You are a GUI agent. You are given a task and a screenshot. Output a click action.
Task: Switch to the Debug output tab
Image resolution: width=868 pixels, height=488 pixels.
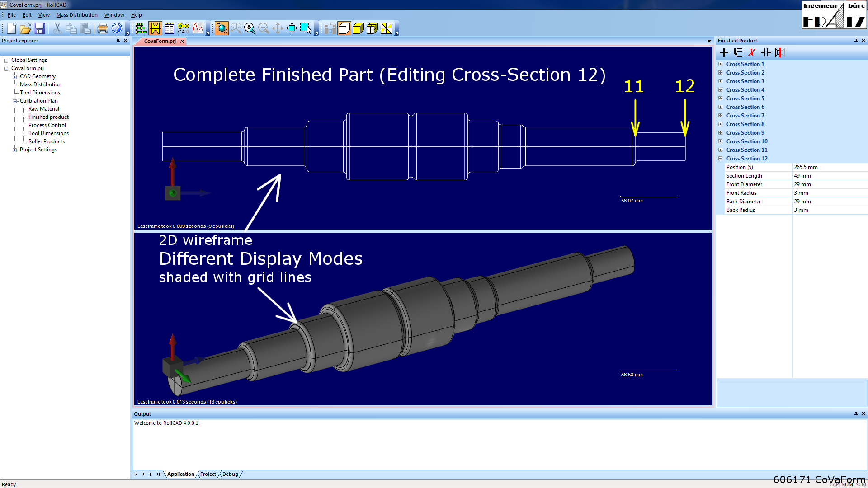pyautogui.click(x=230, y=474)
